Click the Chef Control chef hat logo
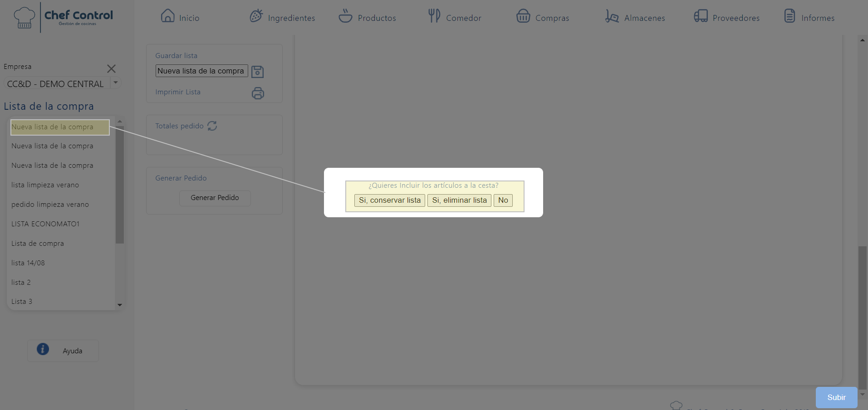The image size is (868, 410). pyautogui.click(x=24, y=18)
